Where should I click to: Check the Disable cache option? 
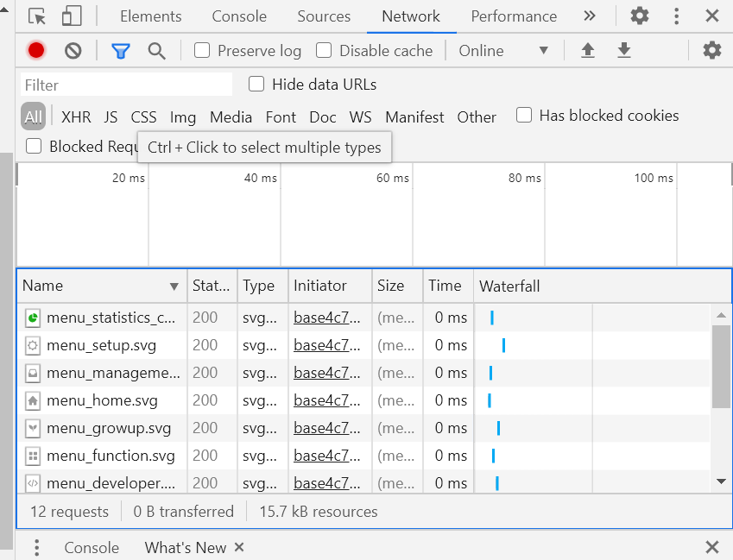324,50
